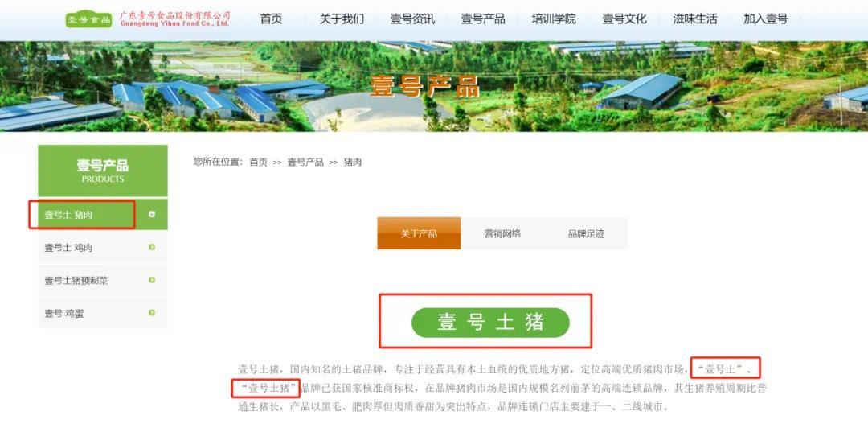The height and width of the screenshot is (428, 868).
Task: Switch to the 品牌足迹 tab
Action: [586, 233]
